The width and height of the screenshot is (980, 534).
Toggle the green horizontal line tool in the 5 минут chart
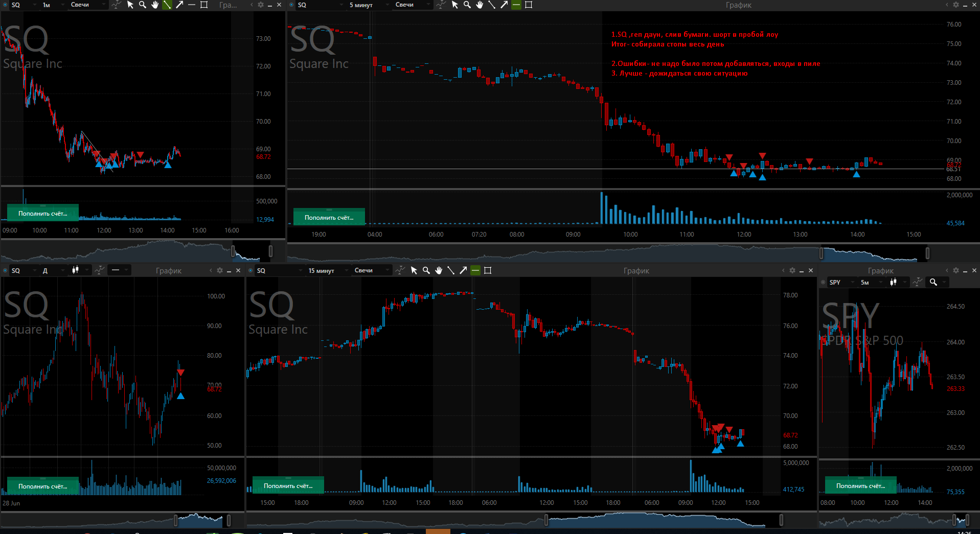(x=516, y=5)
